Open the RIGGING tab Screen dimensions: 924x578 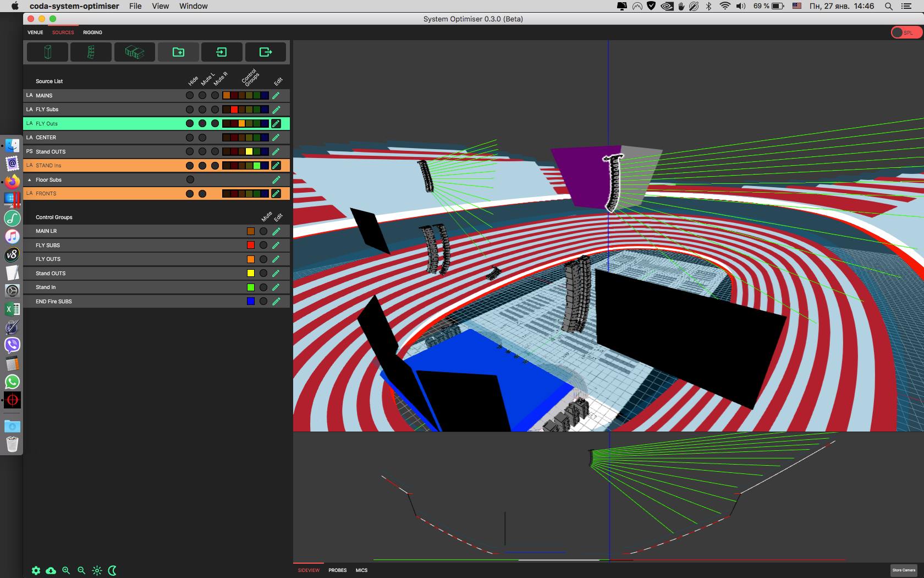tap(92, 32)
